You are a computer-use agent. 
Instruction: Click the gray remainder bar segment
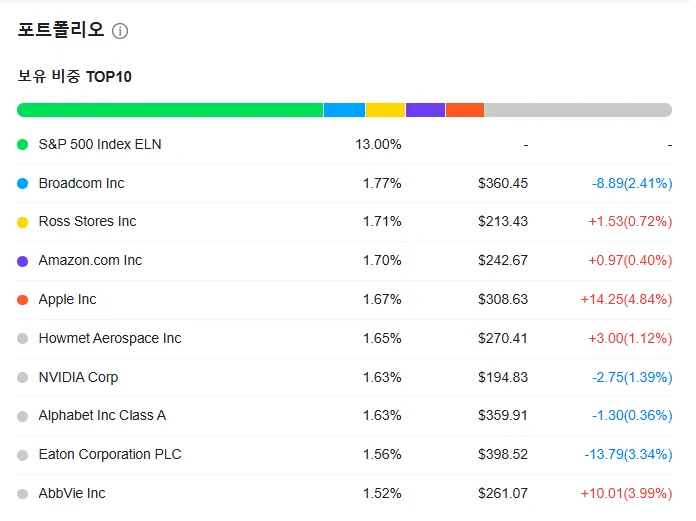578,110
